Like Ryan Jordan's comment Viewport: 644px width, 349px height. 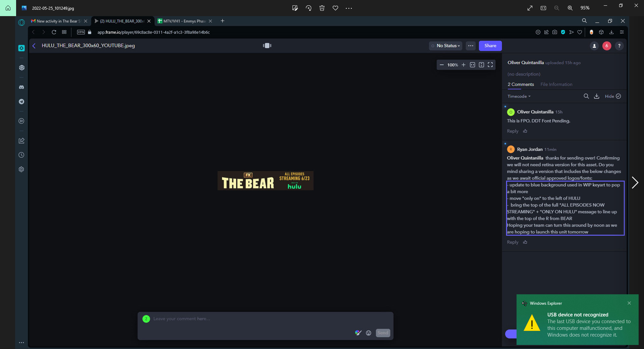[525, 242]
